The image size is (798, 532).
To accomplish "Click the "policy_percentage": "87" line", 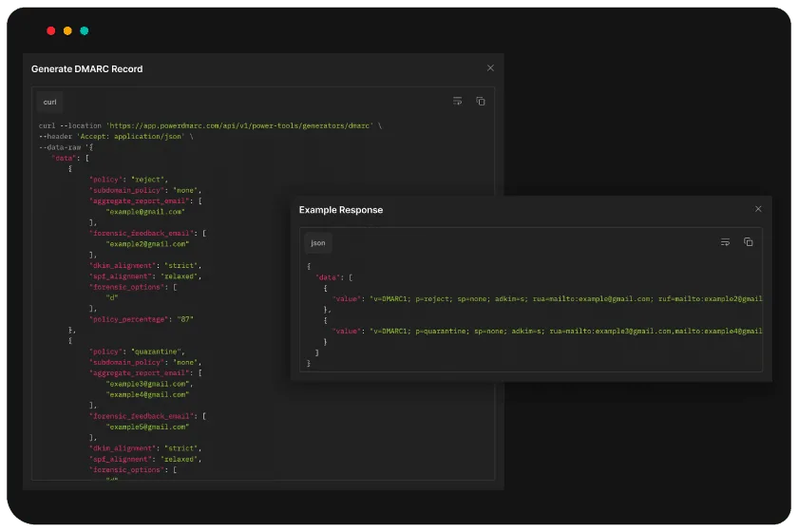I will (142, 319).
